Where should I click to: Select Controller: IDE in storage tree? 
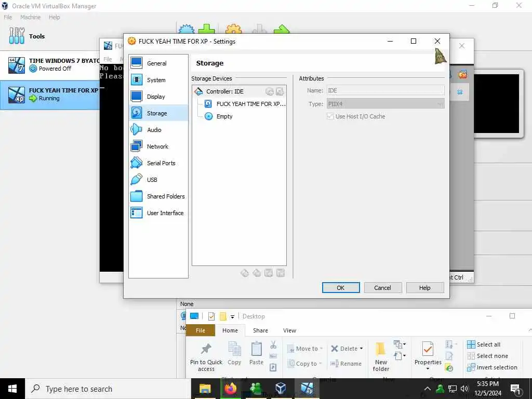[x=239, y=91]
